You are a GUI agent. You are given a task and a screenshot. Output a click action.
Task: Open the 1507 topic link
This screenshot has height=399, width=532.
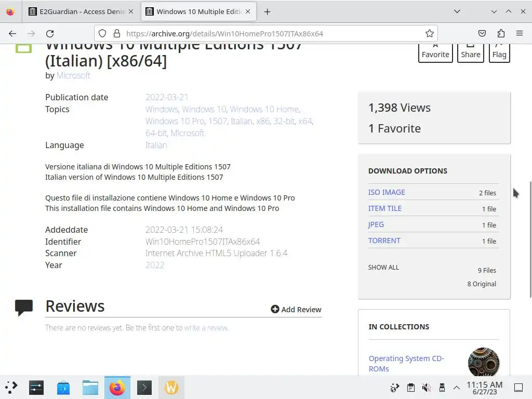[x=218, y=121]
